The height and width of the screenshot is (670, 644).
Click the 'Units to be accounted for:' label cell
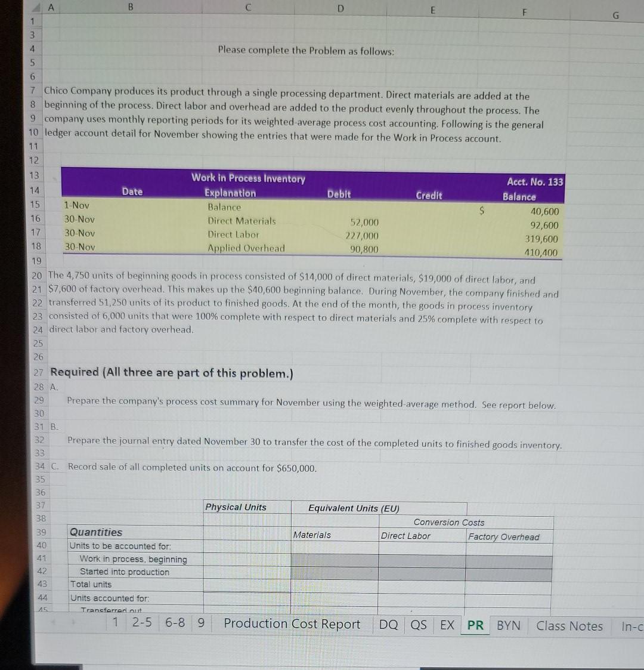[x=120, y=546]
